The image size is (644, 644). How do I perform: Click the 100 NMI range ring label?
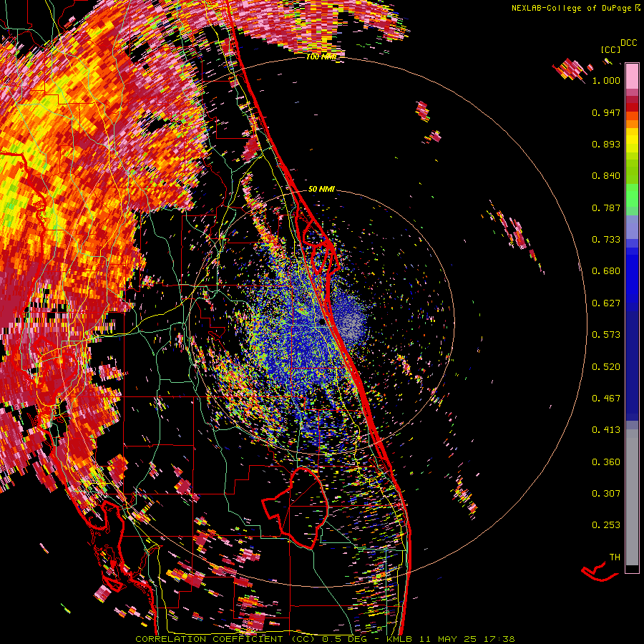(321, 57)
